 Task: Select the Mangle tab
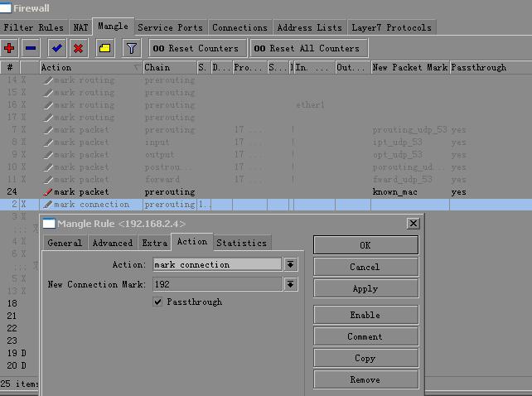[x=113, y=27]
